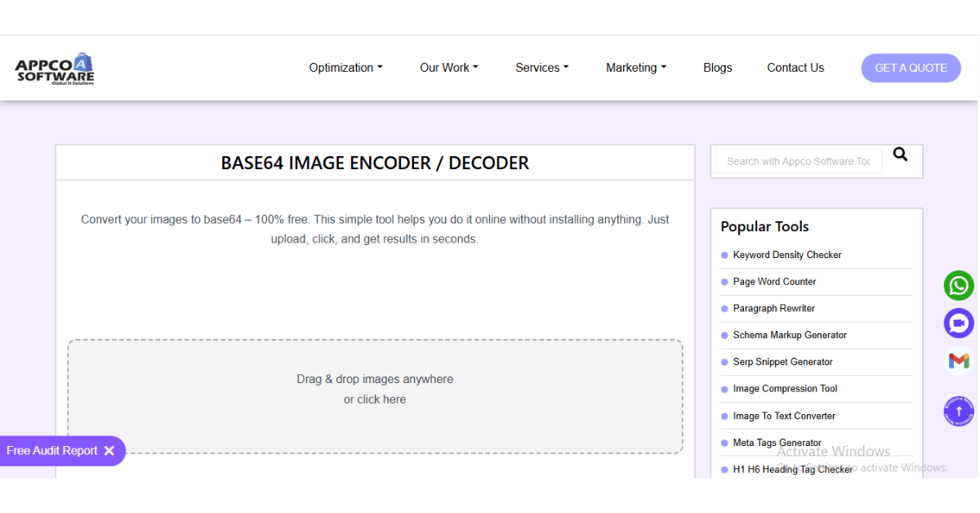This screenshot has width=980, height=513.
Task: Open the Our Work menu
Action: pos(448,68)
